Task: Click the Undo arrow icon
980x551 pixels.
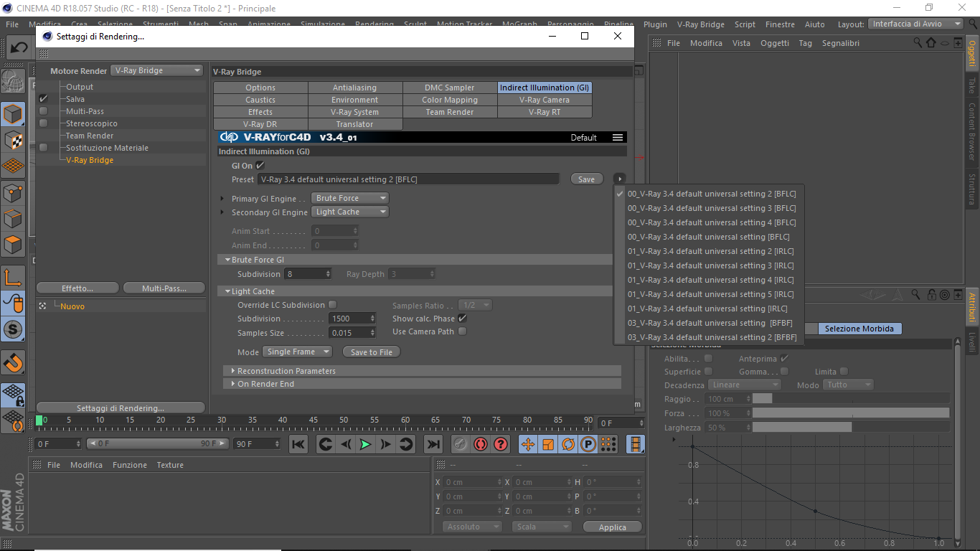Action: pyautogui.click(x=19, y=48)
